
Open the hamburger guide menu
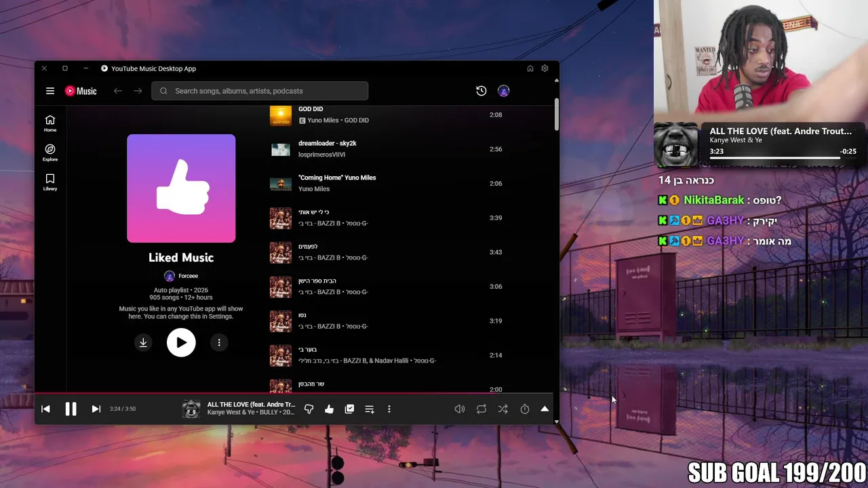point(50,91)
